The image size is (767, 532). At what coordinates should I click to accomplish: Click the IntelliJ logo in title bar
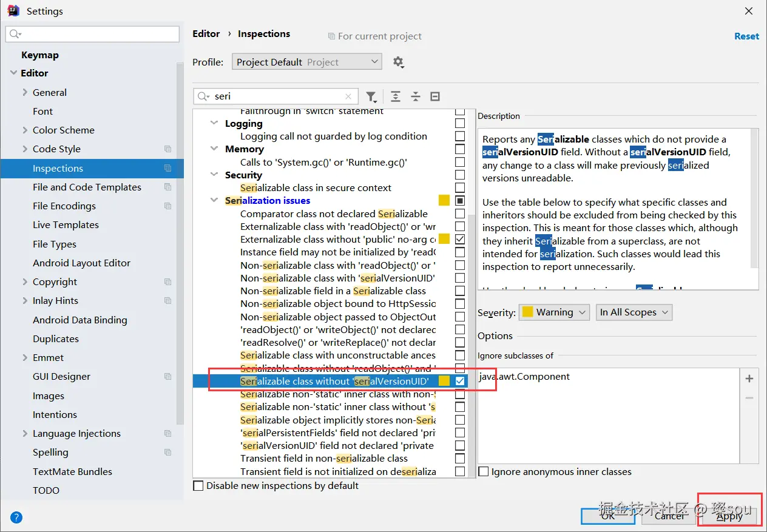(13, 11)
